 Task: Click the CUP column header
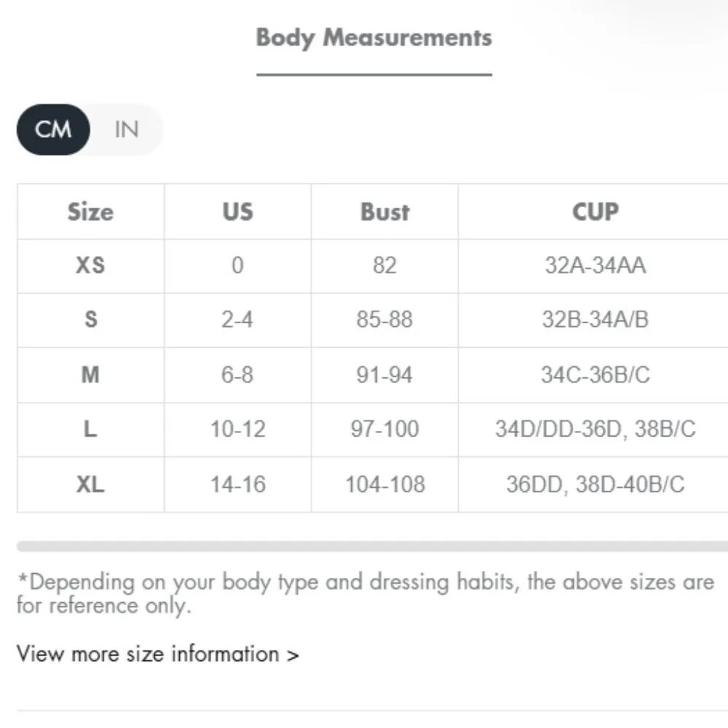coord(595,212)
